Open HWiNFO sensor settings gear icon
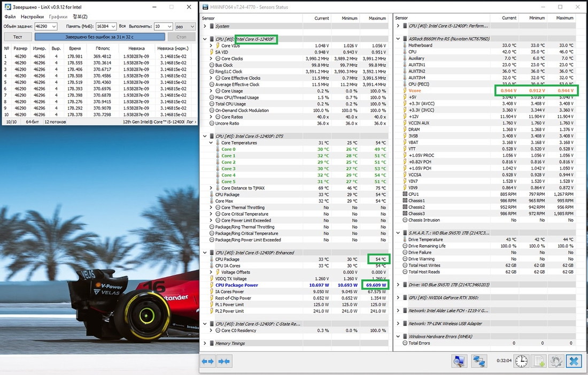Viewport: 588px width, 375px height. pos(556,362)
